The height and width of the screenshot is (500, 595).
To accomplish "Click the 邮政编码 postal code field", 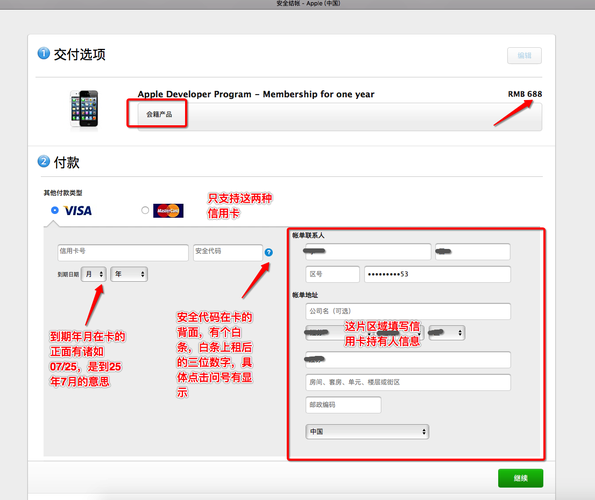I will (x=343, y=405).
